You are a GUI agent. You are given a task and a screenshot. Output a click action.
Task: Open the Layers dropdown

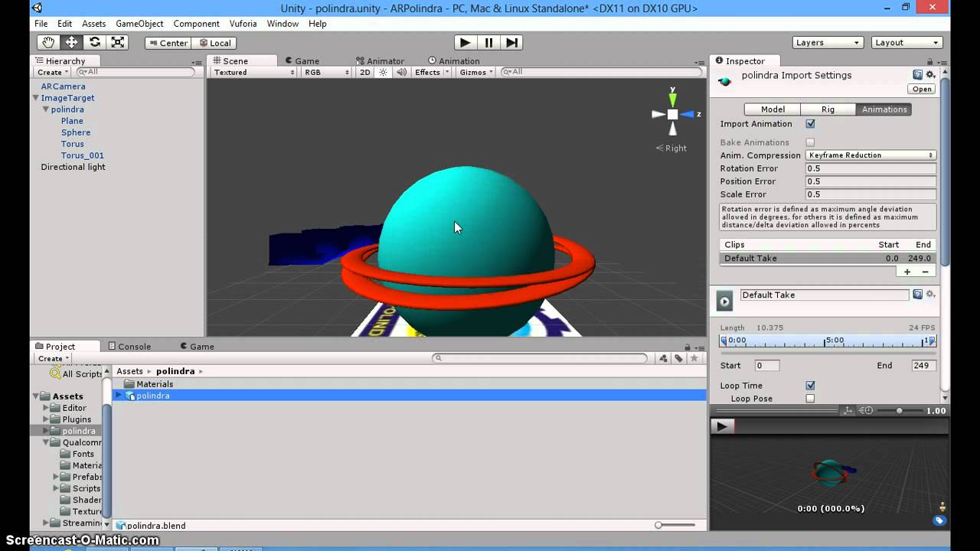828,43
